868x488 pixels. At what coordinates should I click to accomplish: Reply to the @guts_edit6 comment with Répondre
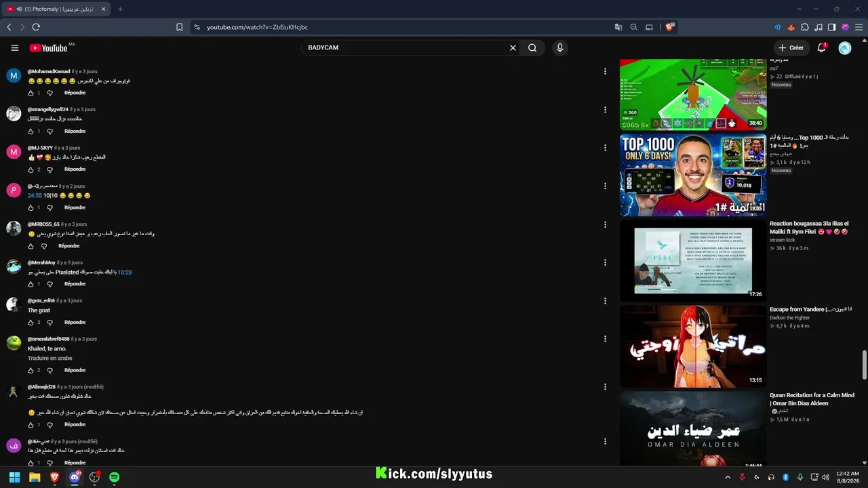coord(75,323)
